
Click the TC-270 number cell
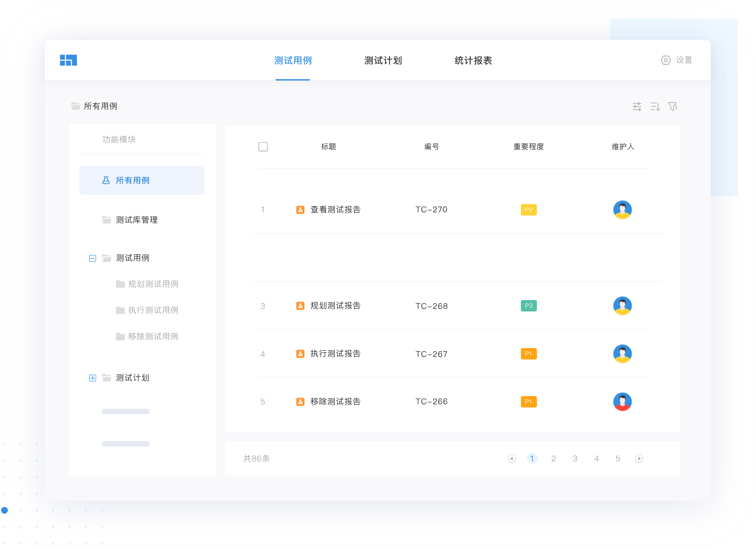click(x=432, y=209)
